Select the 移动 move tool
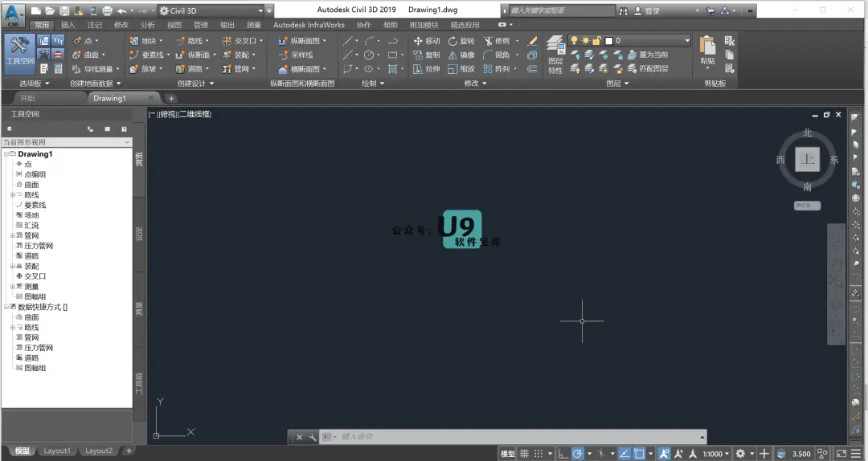The height and width of the screenshot is (461, 868). point(426,41)
